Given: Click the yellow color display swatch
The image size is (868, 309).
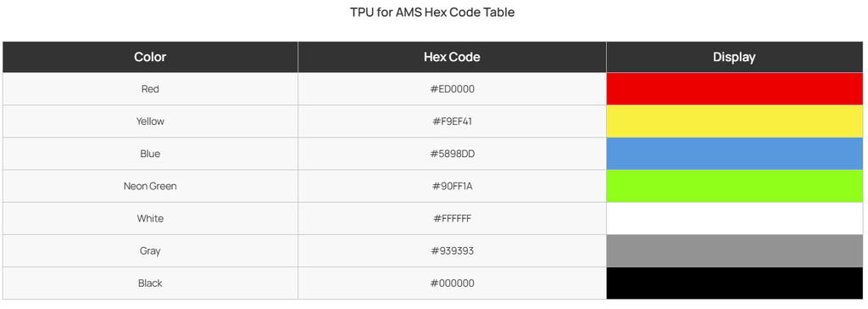Looking at the screenshot, I should point(735,121).
